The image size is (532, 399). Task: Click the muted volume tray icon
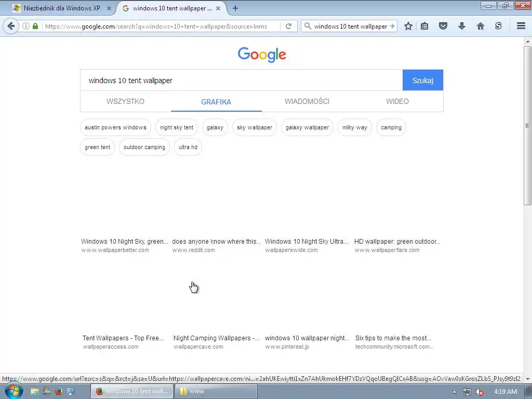480,392
